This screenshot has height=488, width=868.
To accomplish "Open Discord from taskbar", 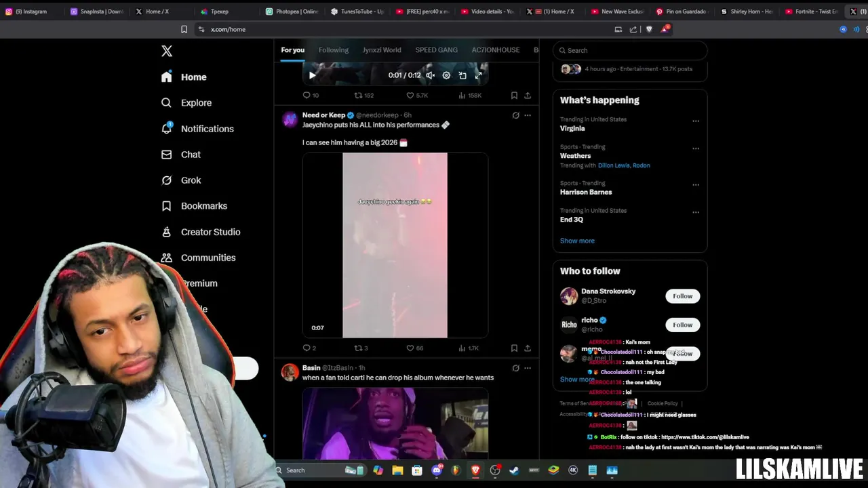I will (x=437, y=470).
